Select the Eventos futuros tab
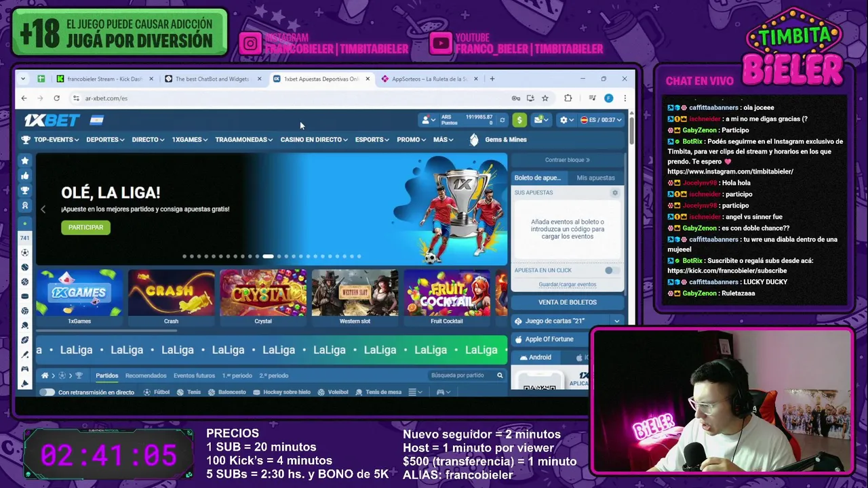Image resolution: width=868 pixels, height=488 pixels. click(194, 375)
